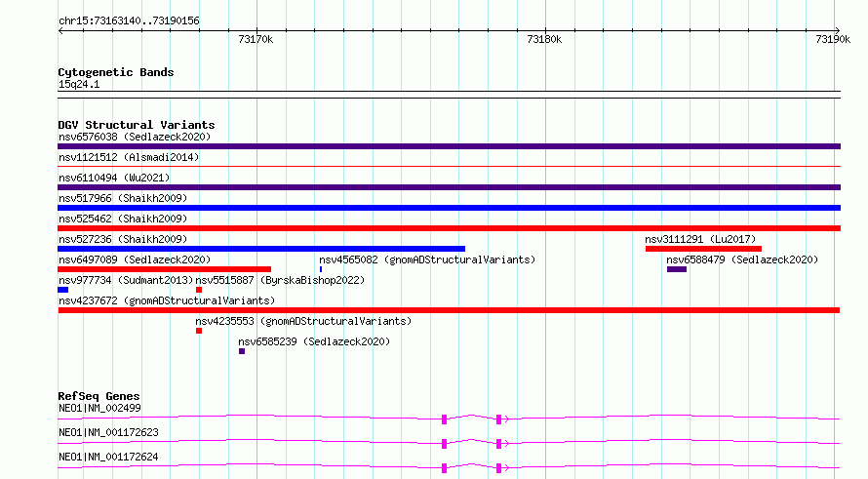Click the red nsv5515887 variant square

click(x=199, y=290)
